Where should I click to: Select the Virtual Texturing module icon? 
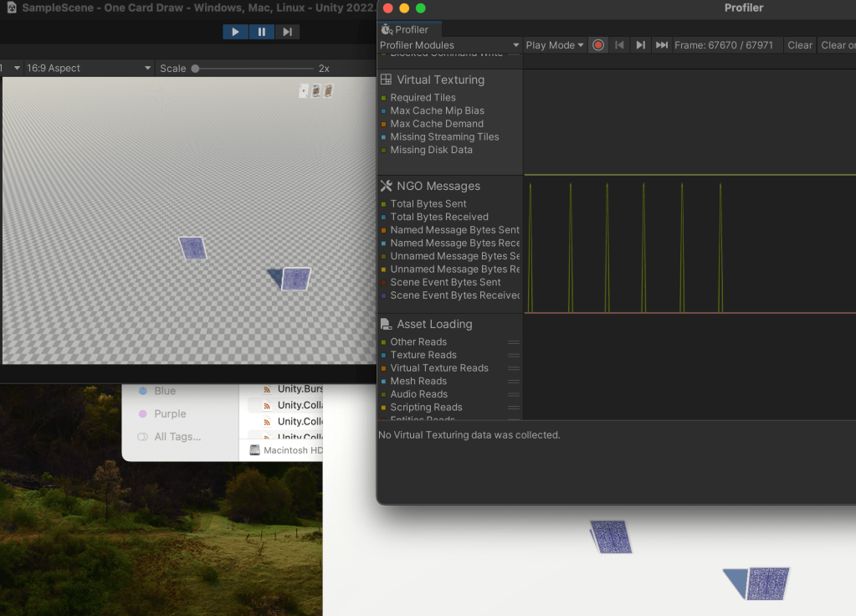(x=387, y=80)
